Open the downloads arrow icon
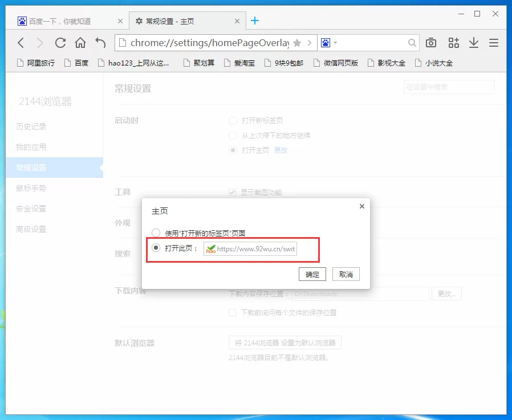Viewport: 512px width, 420px height. click(474, 43)
